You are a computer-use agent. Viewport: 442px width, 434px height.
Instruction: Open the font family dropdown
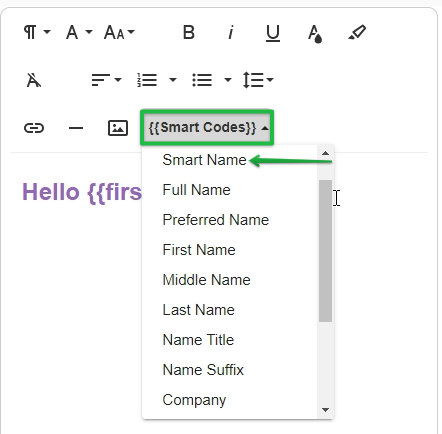79,32
